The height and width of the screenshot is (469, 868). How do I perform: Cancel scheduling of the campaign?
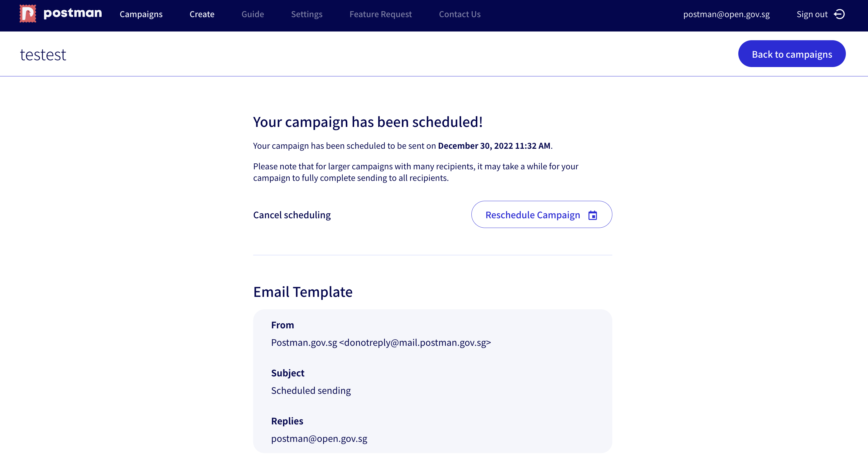292,215
